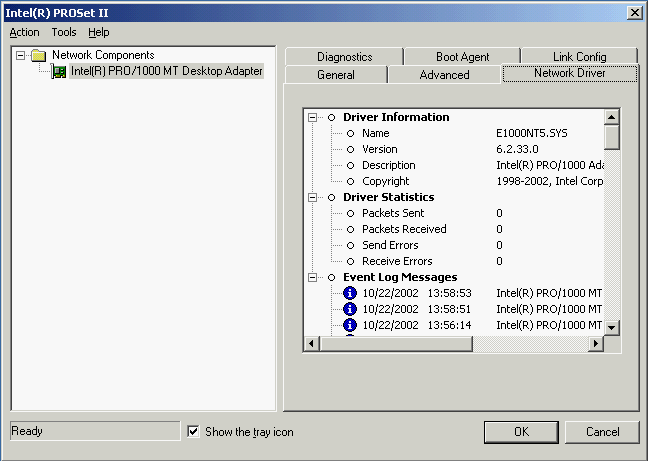Screen dimensions: 648x461
Task: Switch to the Advanced tab
Action: click(x=444, y=75)
